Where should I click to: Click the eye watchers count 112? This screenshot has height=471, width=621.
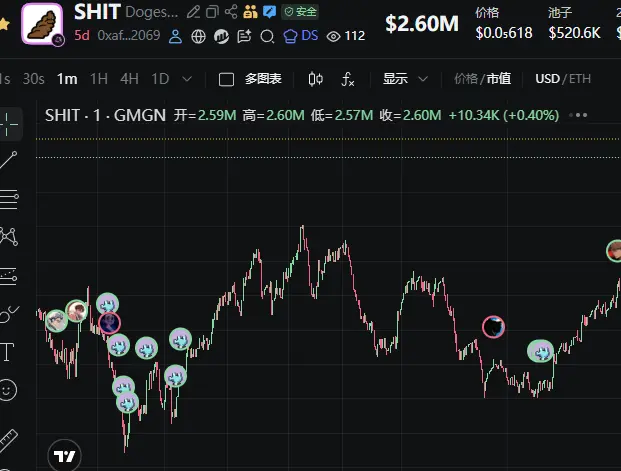tap(346, 36)
